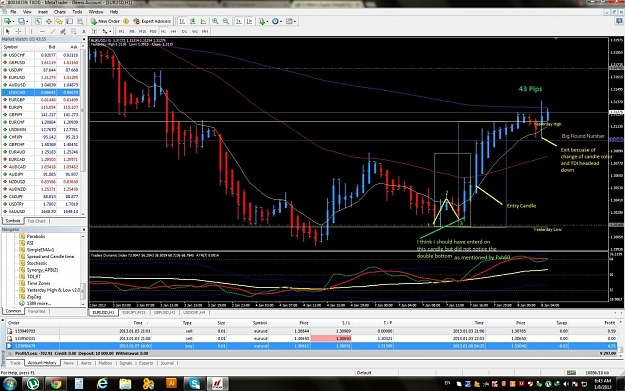Select the Trendline drawing tool
This screenshot has width=625, height=391.
(53, 31)
